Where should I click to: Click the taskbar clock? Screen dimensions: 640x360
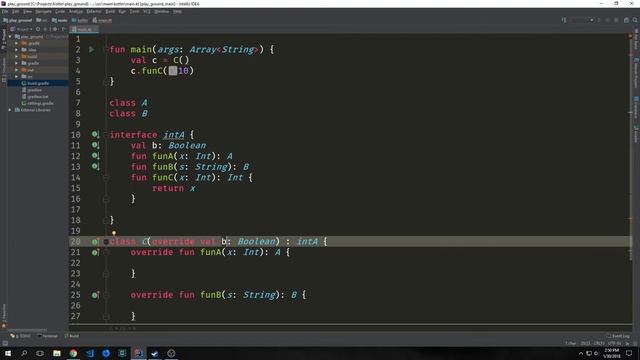[611, 353]
